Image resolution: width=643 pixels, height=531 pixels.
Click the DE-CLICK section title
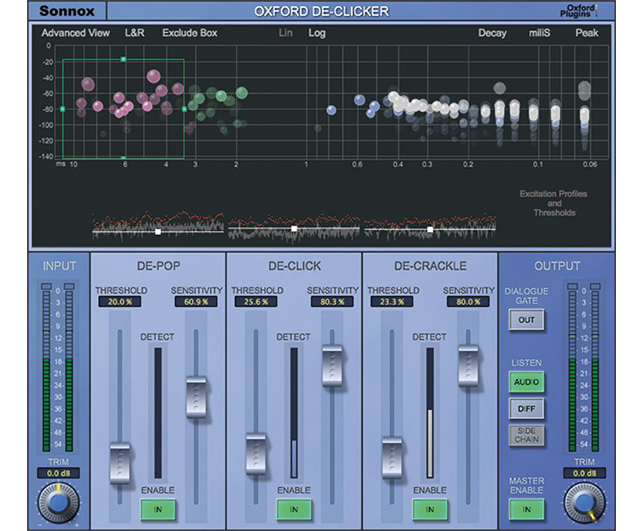coord(294,266)
